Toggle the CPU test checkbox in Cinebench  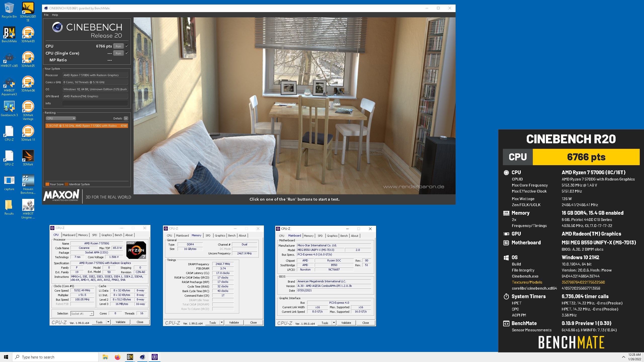(x=127, y=46)
